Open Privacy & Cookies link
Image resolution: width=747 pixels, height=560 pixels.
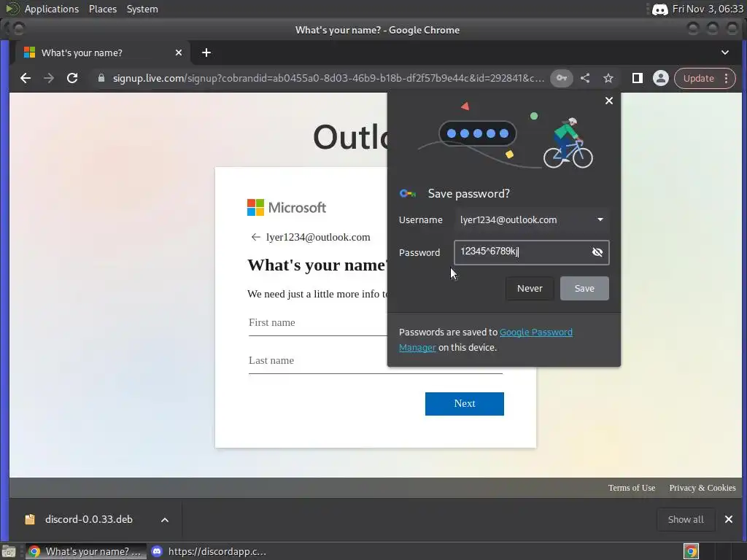click(x=703, y=488)
